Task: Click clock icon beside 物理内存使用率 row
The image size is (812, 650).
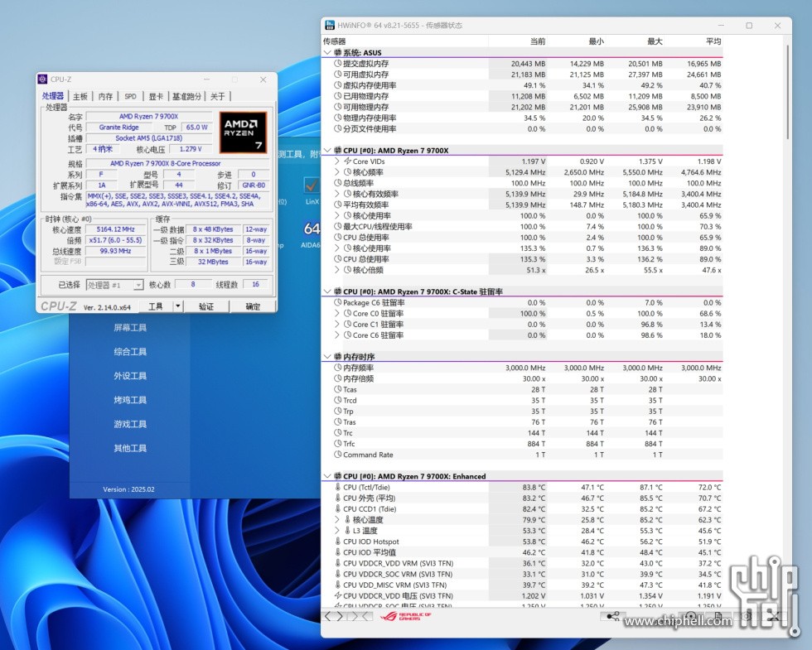Action: (338, 118)
